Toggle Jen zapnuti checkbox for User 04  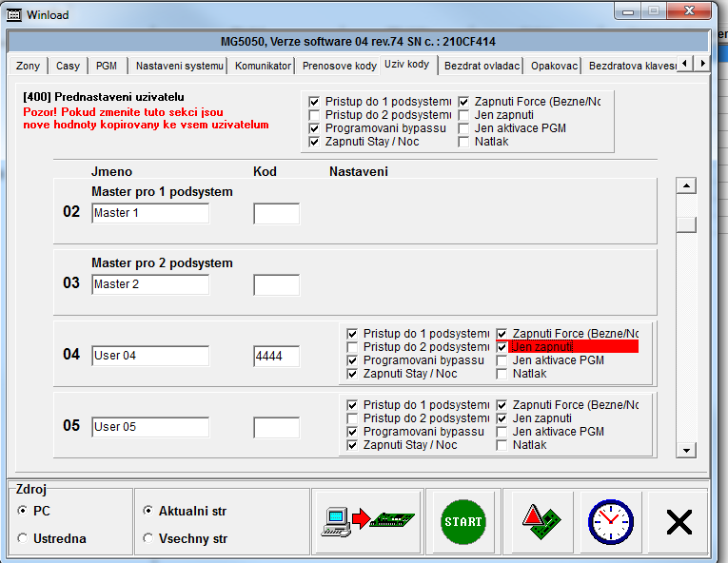pyautogui.click(x=502, y=347)
